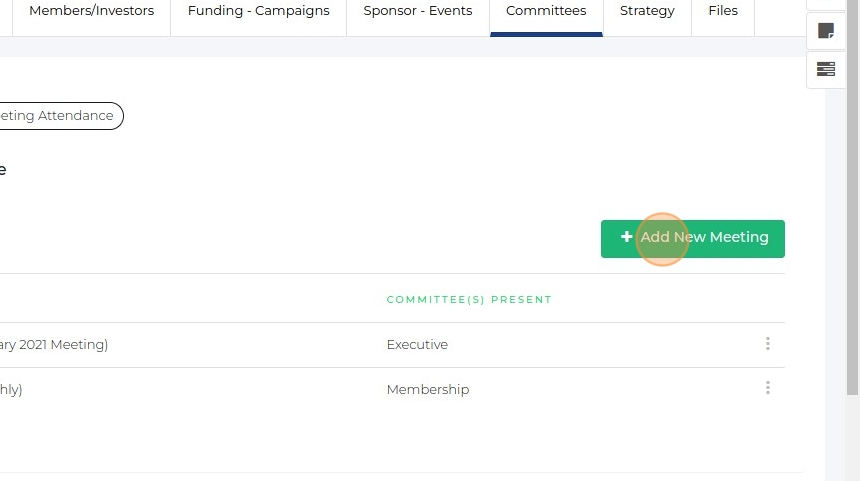Click the Membership committee cell
860x481 pixels.
click(427, 390)
